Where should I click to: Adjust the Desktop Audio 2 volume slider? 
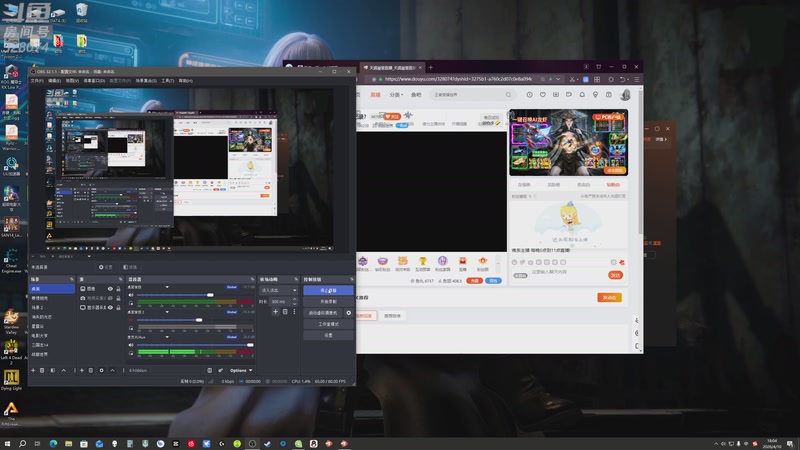[x=195, y=320]
